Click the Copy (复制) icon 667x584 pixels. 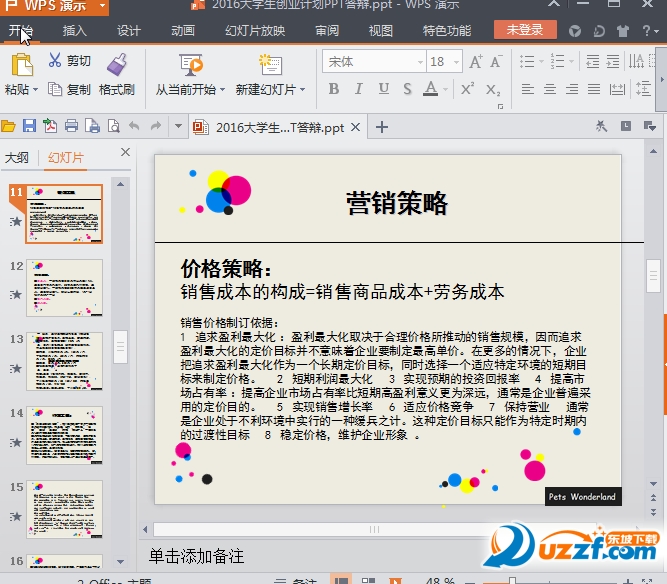[54, 90]
